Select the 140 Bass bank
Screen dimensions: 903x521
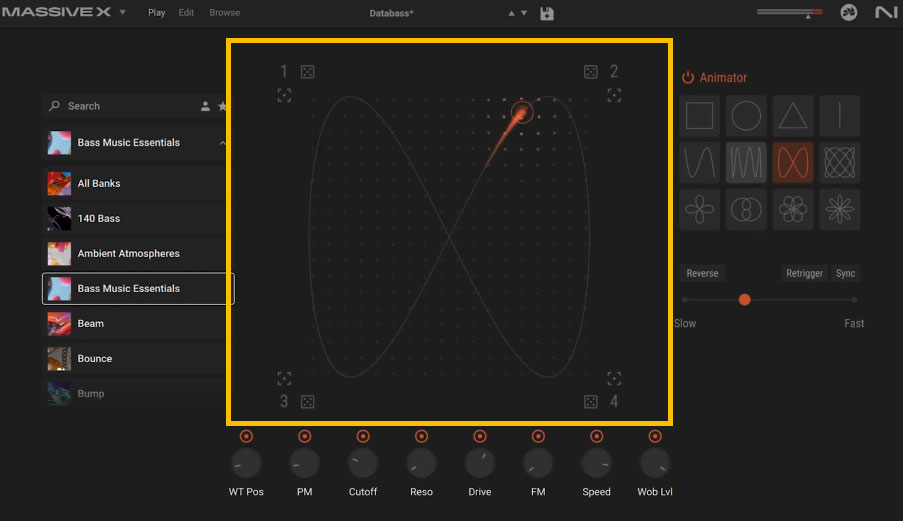pos(136,219)
